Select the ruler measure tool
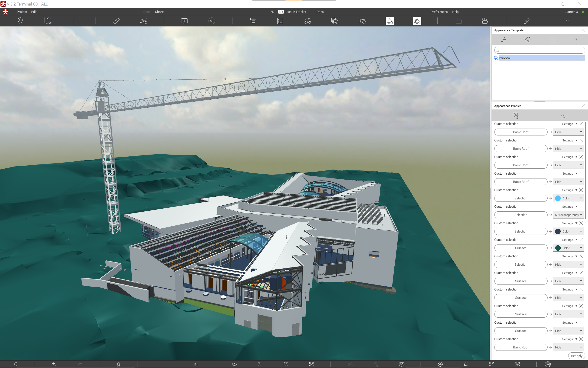 pyautogui.click(x=116, y=21)
